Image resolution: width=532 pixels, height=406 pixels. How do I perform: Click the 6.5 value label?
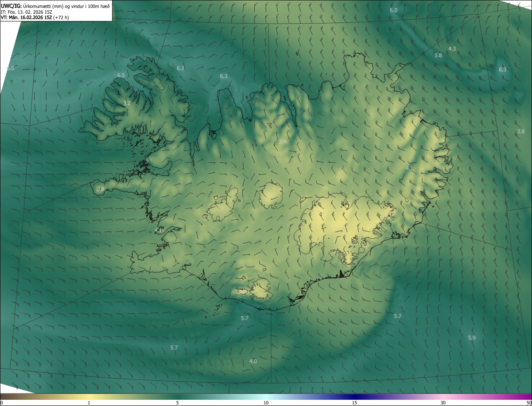point(121,76)
